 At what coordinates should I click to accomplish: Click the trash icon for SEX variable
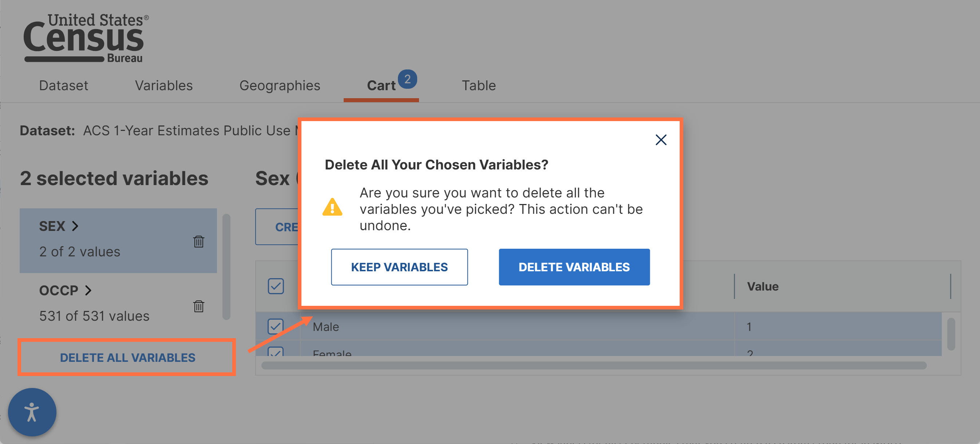[x=199, y=241]
